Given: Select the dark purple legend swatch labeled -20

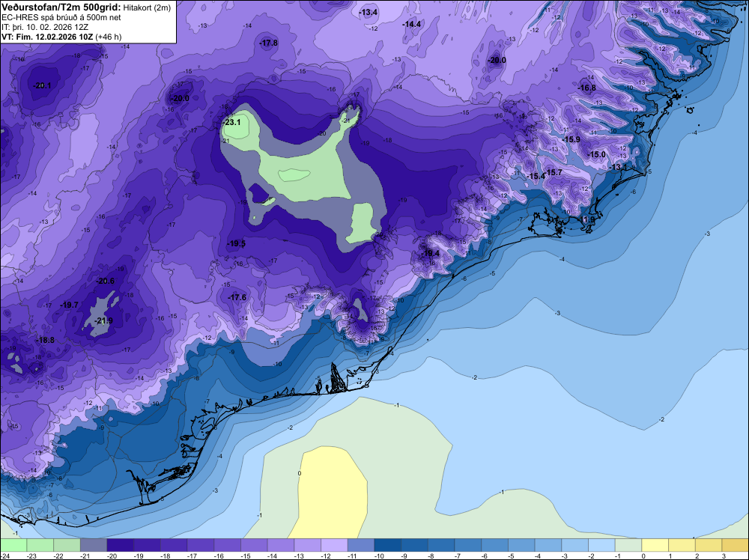Looking at the screenshot, I should point(121,545).
